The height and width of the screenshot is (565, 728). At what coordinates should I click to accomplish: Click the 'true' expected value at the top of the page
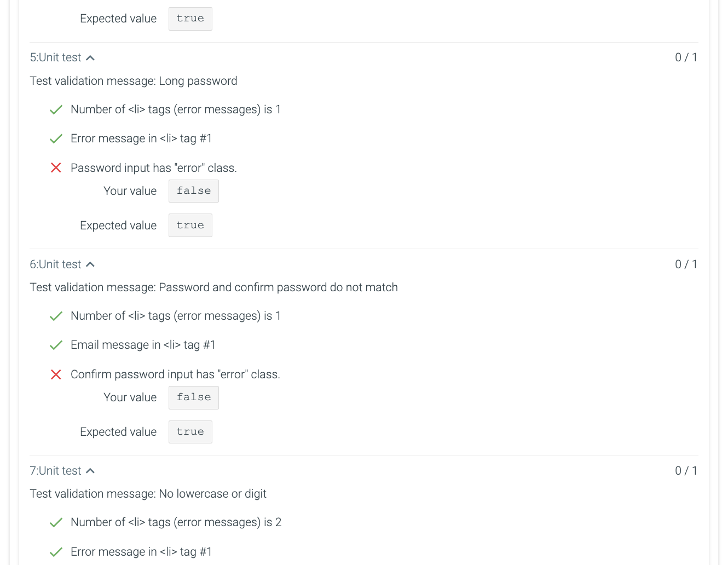point(190,18)
